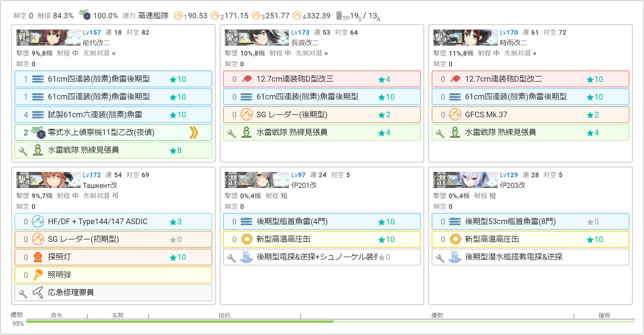Viewport: 644px width, 335px height.
Task: Click the 95% 優勢 percentage value
Action: click(x=18, y=324)
